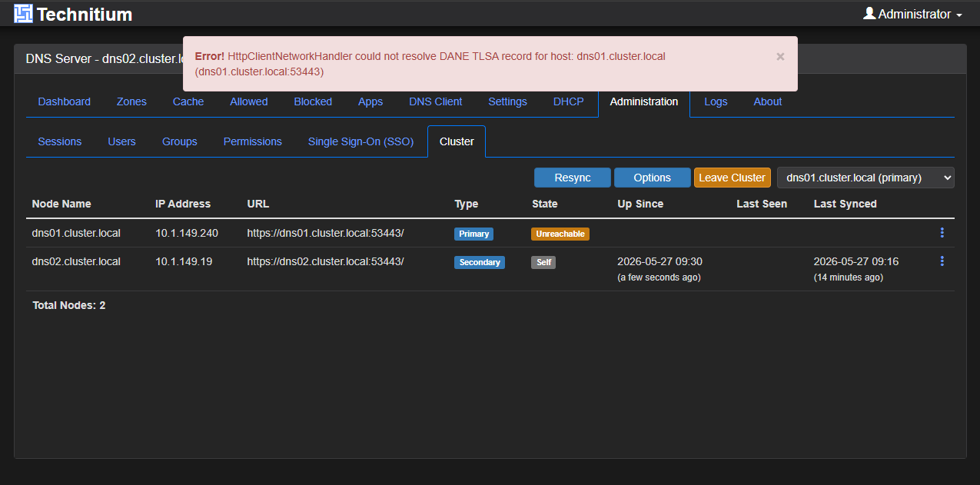This screenshot has height=485, width=980.
Task: Switch to the DHCP tab
Action: coord(569,101)
